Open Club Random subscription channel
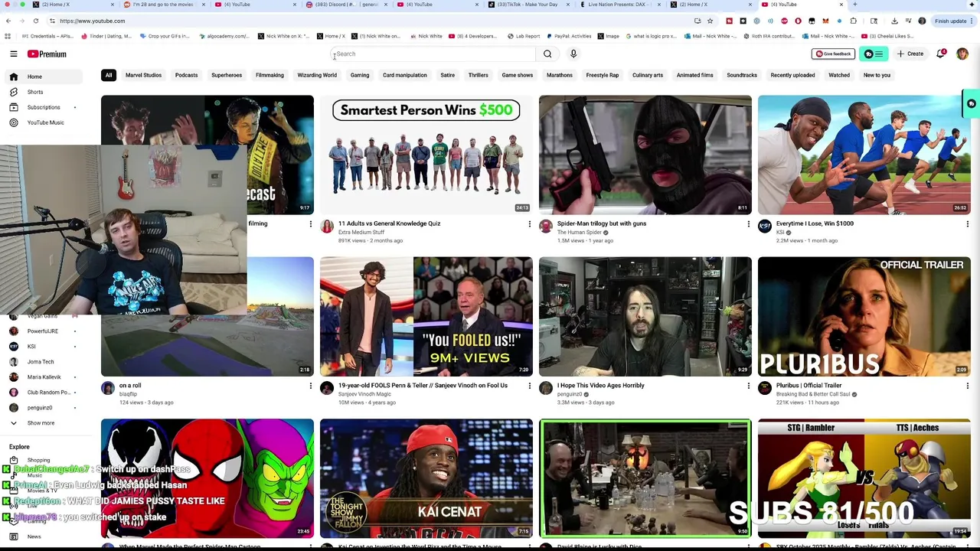Image resolution: width=980 pixels, height=551 pixels. point(44,393)
